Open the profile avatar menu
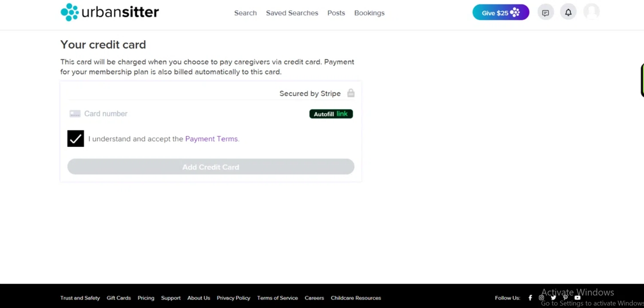The image size is (644, 308). 591,12
